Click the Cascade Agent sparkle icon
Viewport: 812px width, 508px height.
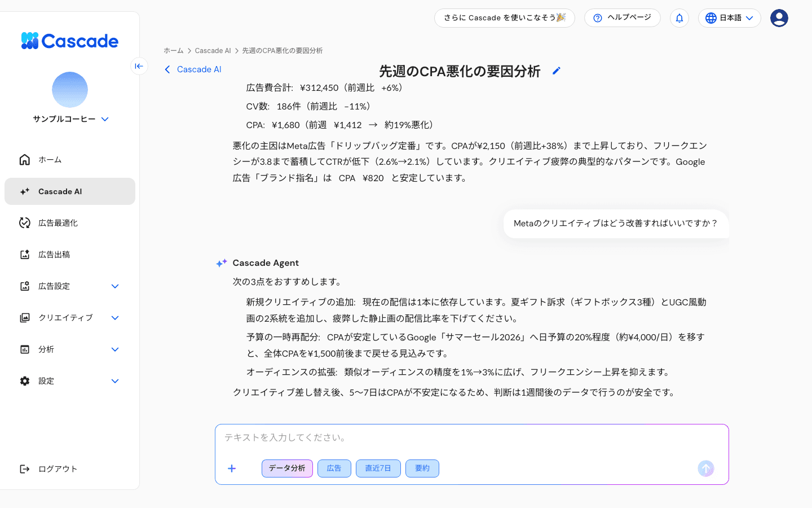point(222,263)
